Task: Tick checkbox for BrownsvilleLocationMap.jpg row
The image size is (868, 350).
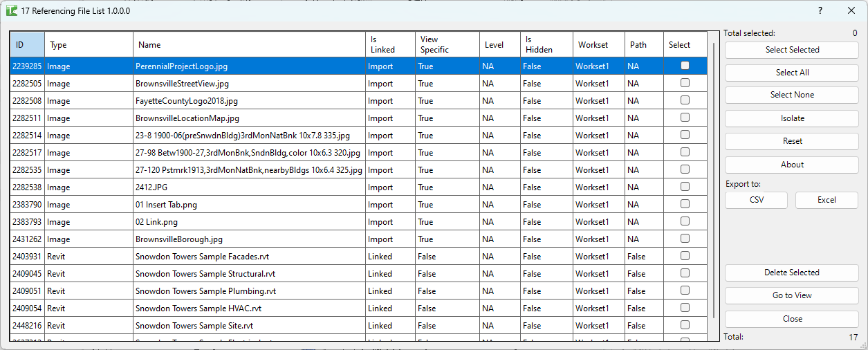Action: pos(685,118)
